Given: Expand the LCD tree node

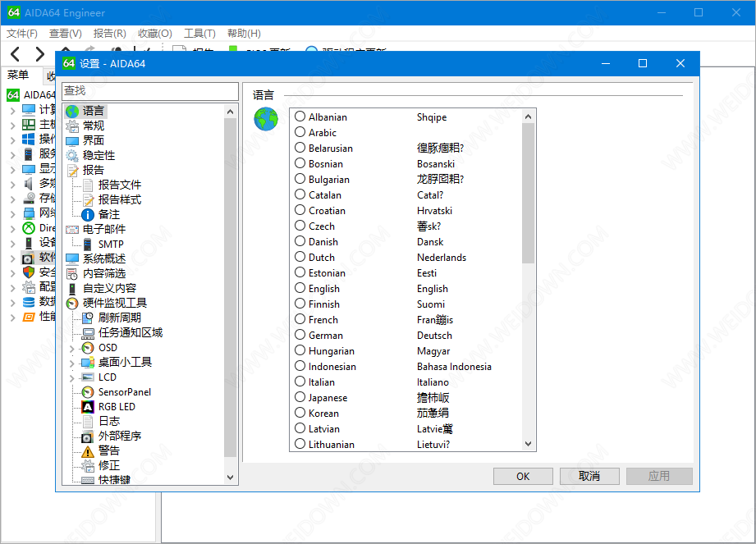Looking at the screenshot, I should pos(72,377).
